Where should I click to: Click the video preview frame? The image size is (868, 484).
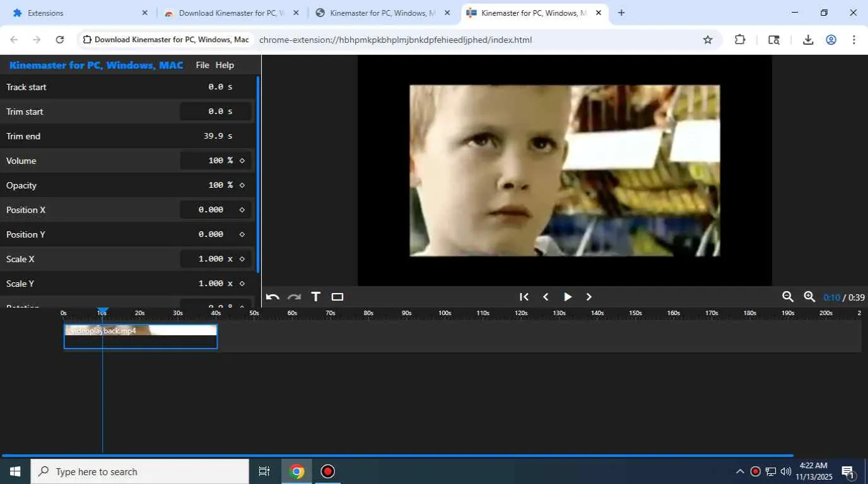pos(565,171)
